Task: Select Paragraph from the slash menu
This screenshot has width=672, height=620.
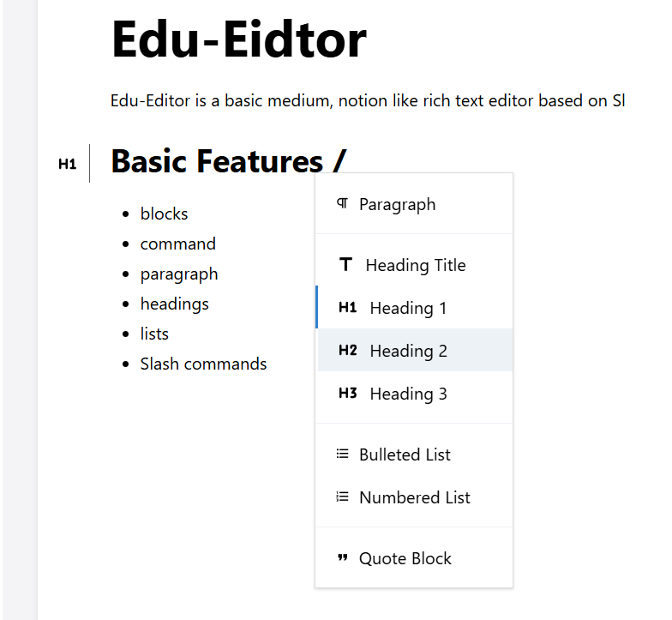Action: pyautogui.click(x=397, y=204)
